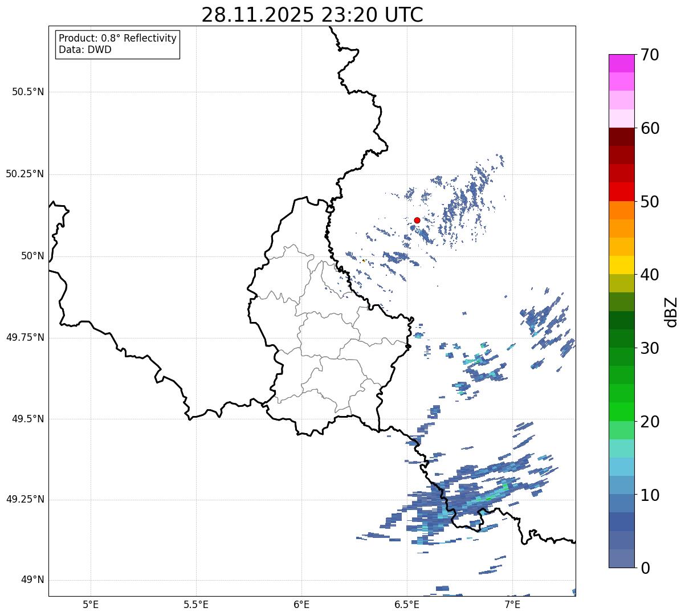Click the dark maroon colorbar segment below 60
The height and width of the screenshot is (616, 685).
pyautogui.click(x=621, y=137)
